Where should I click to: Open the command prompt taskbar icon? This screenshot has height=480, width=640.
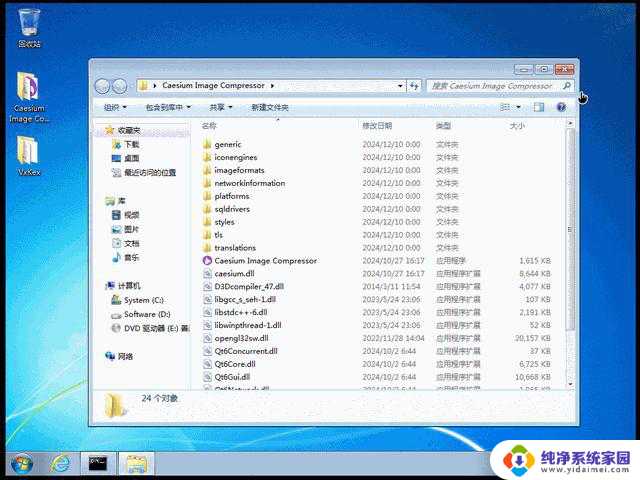click(x=98, y=464)
